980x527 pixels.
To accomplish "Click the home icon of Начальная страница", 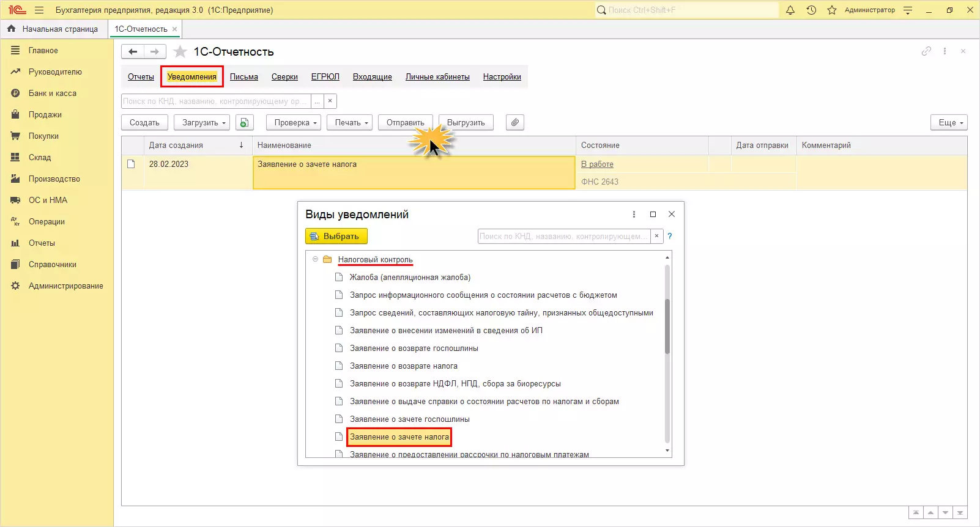I will (x=11, y=29).
